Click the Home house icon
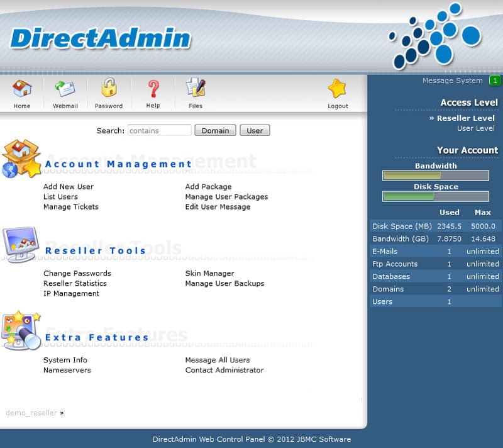Viewport: 503px width, 448px height. pos(22,89)
